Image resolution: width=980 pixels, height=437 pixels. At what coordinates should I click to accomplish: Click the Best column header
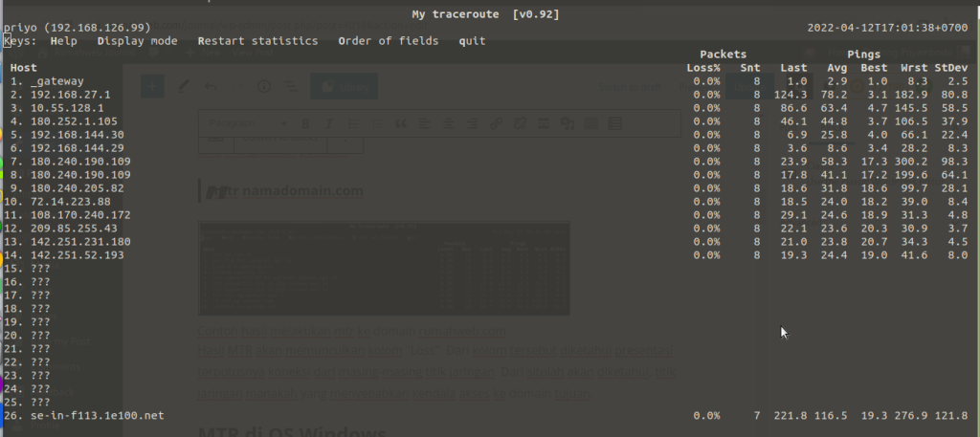point(874,68)
